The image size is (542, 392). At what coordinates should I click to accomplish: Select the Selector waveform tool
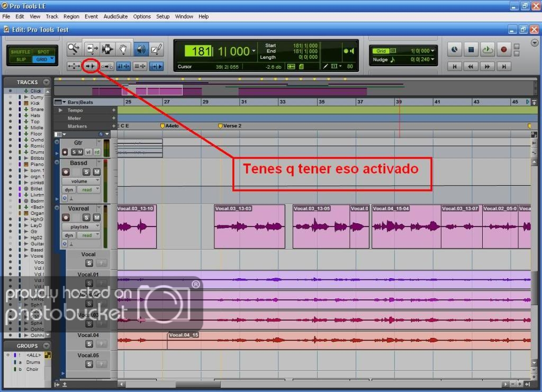107,49
